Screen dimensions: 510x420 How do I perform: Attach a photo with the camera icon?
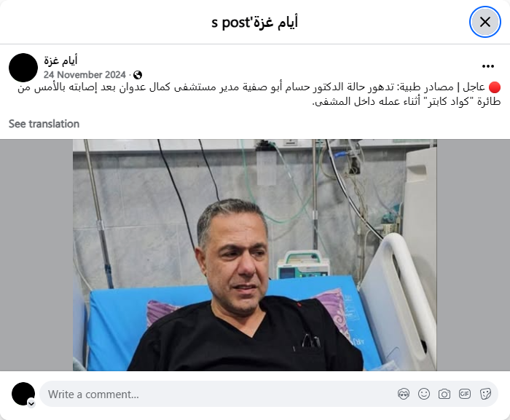point(444,395)
